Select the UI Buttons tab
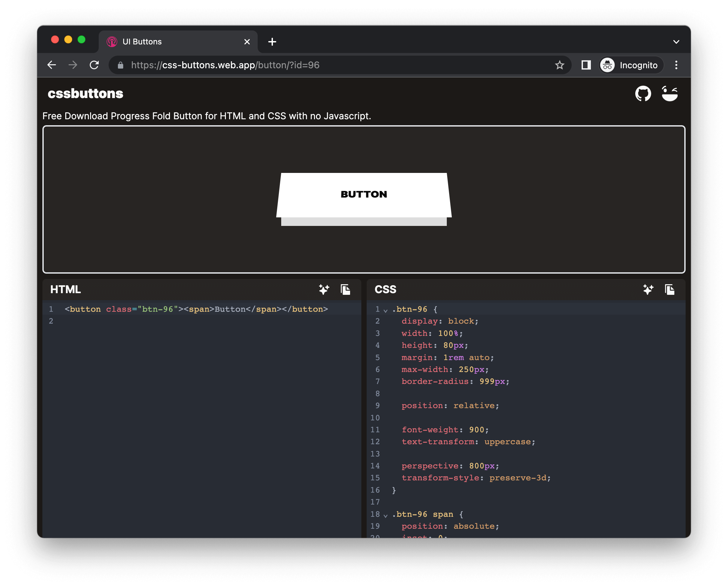Screen dimensions: 728x587 (176, 42)
